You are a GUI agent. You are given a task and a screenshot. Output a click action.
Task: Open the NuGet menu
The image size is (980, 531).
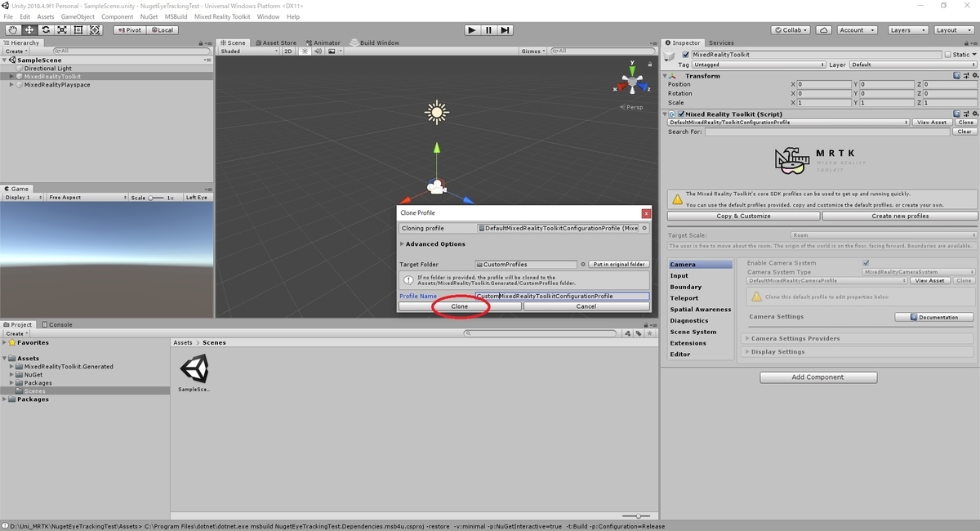149,16
